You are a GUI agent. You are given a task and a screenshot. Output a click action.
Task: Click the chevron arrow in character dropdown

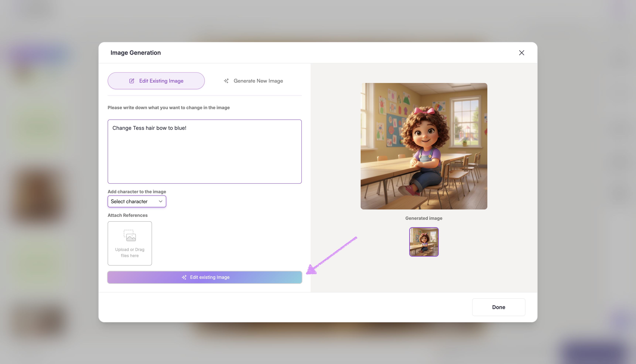click(x=161, y=202)
